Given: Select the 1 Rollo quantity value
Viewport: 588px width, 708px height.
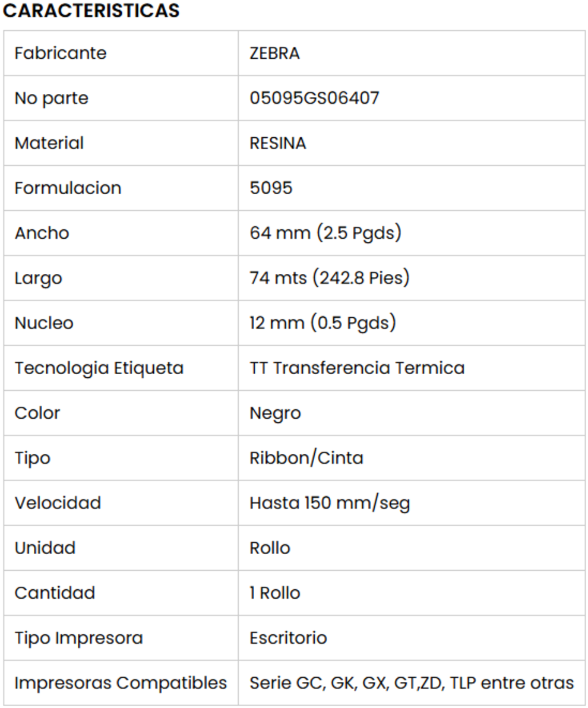Looking at the screenshot, I should click(x=275, y=593).
